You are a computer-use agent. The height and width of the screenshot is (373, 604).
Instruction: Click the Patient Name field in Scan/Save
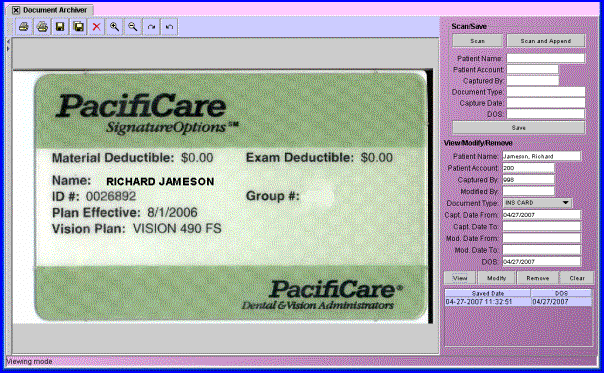pos(545,58)
